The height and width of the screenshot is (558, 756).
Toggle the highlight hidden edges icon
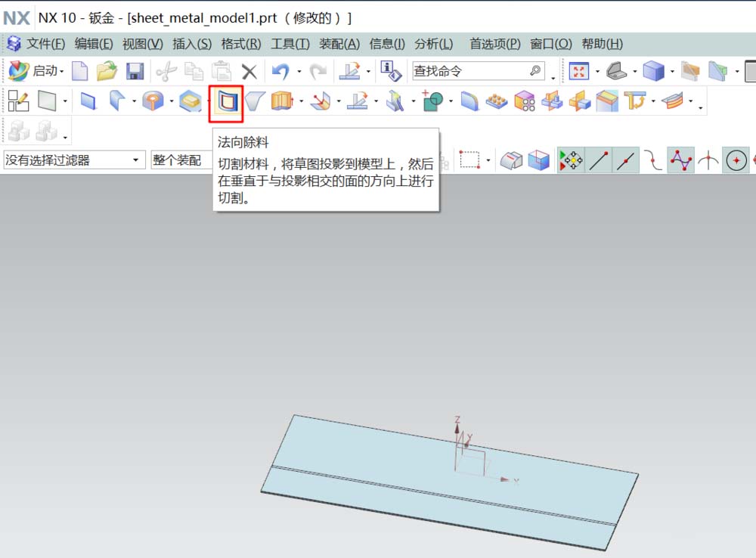tap(511, 160)
